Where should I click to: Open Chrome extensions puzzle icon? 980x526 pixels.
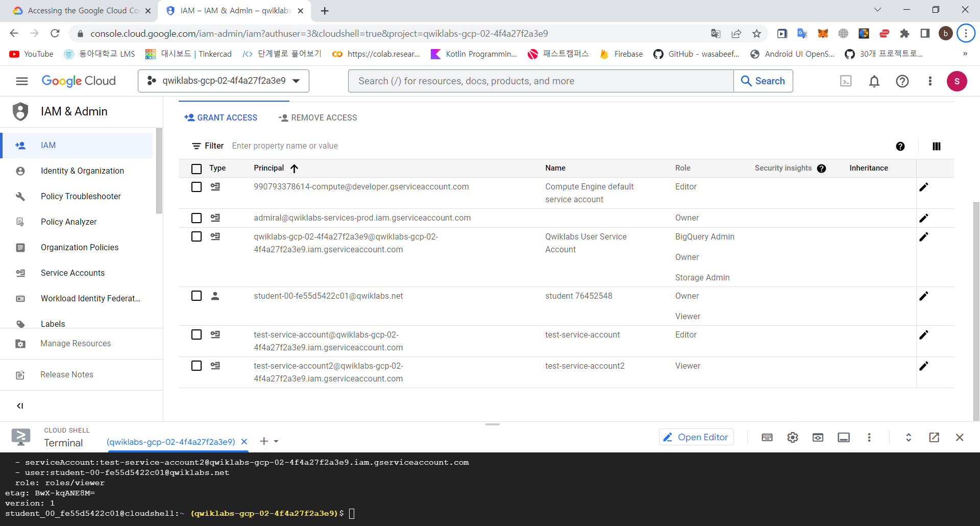pyautogui.click(x=904, y=34)
